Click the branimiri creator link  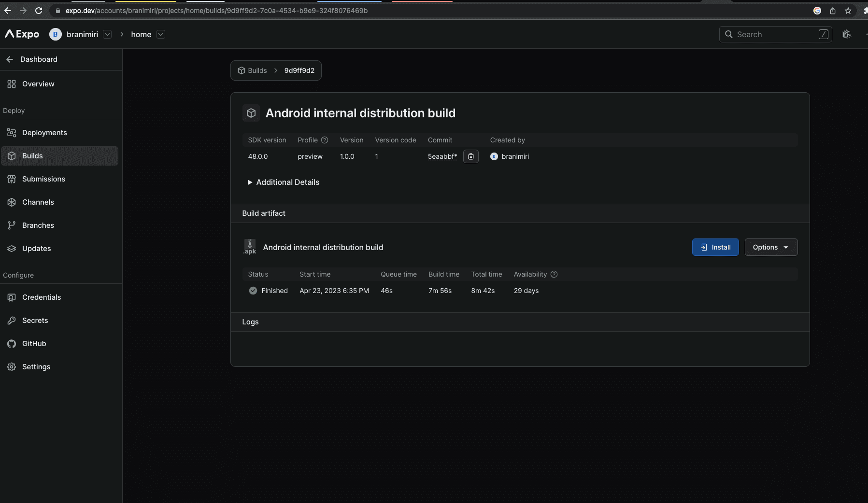pos(515,156)
